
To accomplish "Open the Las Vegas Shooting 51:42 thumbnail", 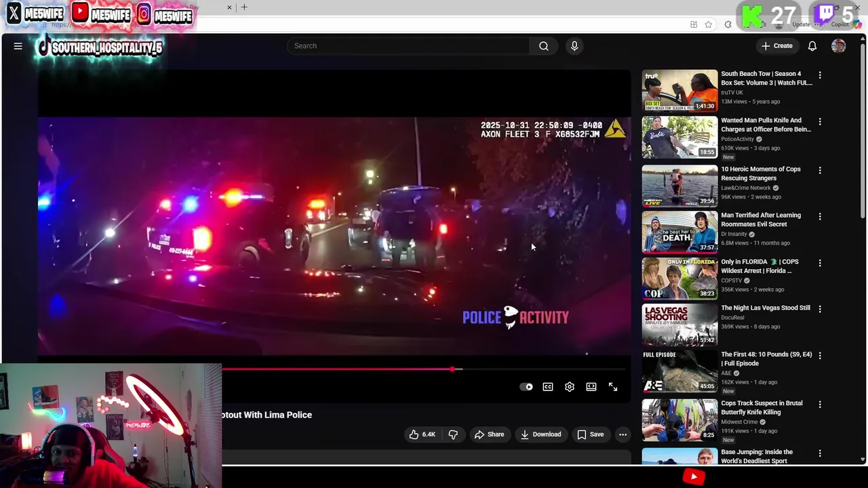I will (679, 324).
